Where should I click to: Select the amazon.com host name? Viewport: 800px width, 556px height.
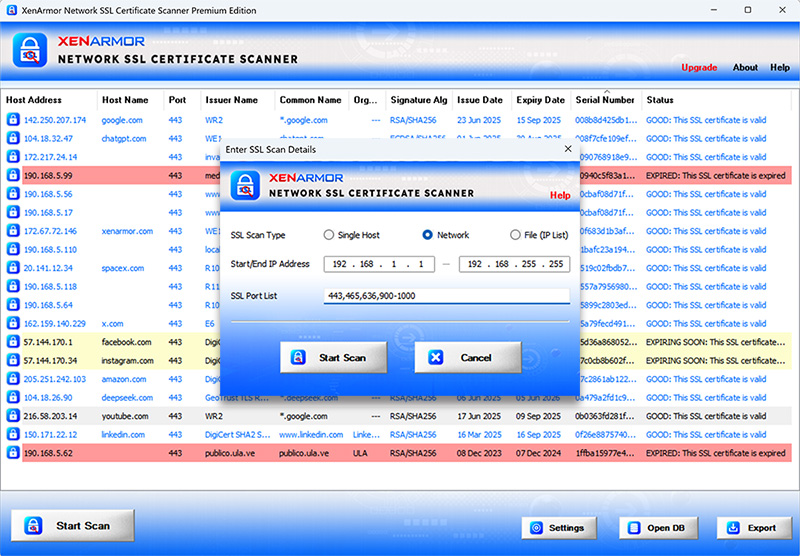(x=123, y=379)
